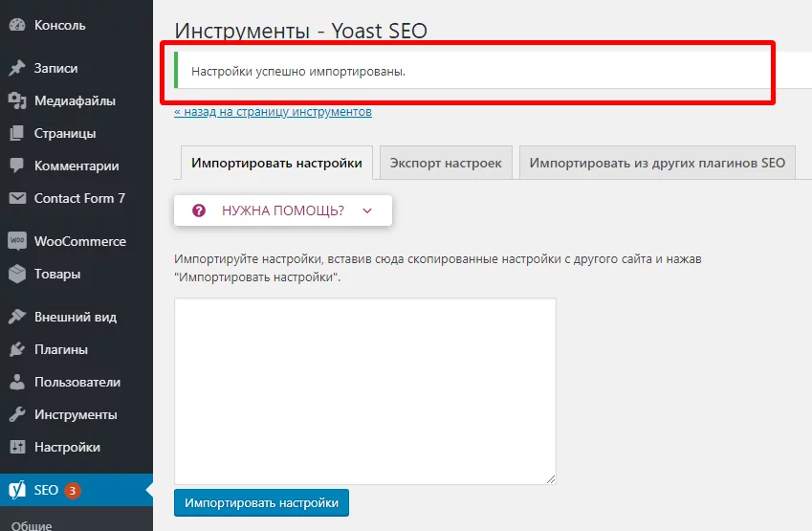Click the Console dashboard gauge icon
Image resolution: width=812 pixels, height=531 pixels.
pos(17,25)
